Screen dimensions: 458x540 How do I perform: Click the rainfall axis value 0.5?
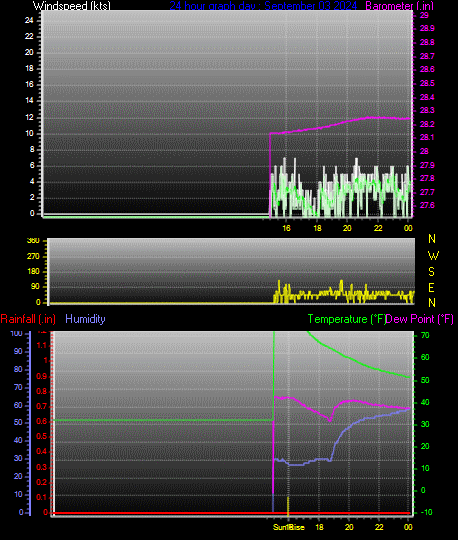(42, 437)
